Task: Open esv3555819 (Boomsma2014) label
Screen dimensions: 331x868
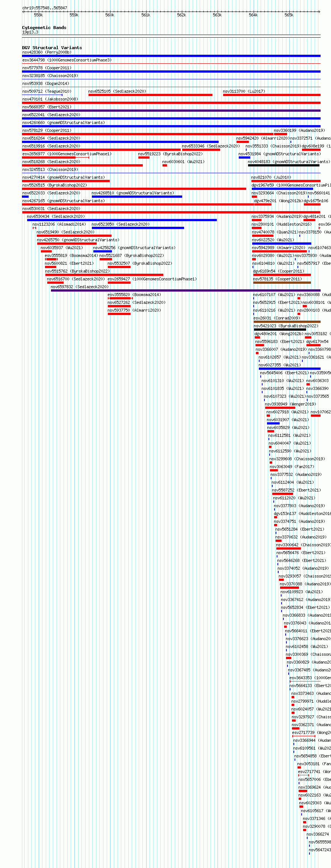Action: (71, 256)
